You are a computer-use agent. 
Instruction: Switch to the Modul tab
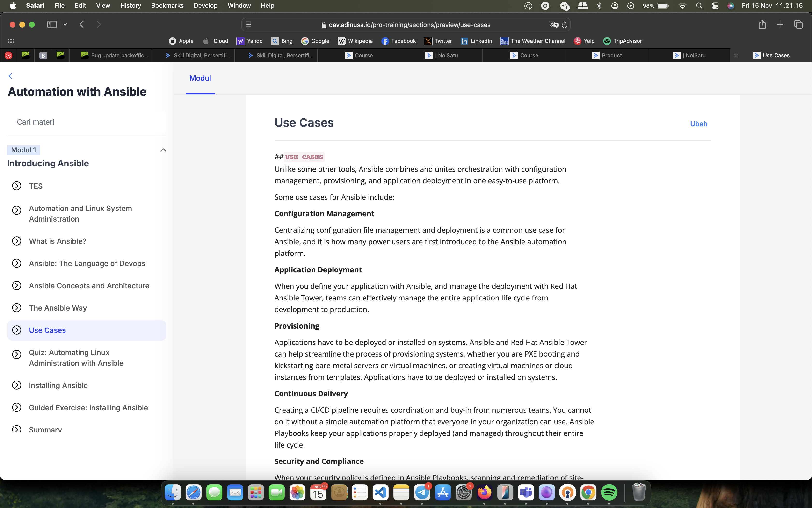pos(200,78)
